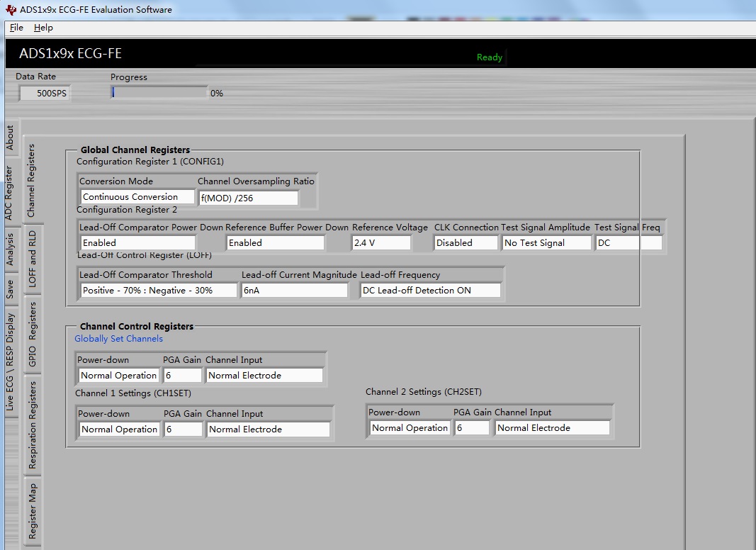
Task: Open Lead-Off Comparator Power Down dropdown
Action: click(x=138, y=242)
